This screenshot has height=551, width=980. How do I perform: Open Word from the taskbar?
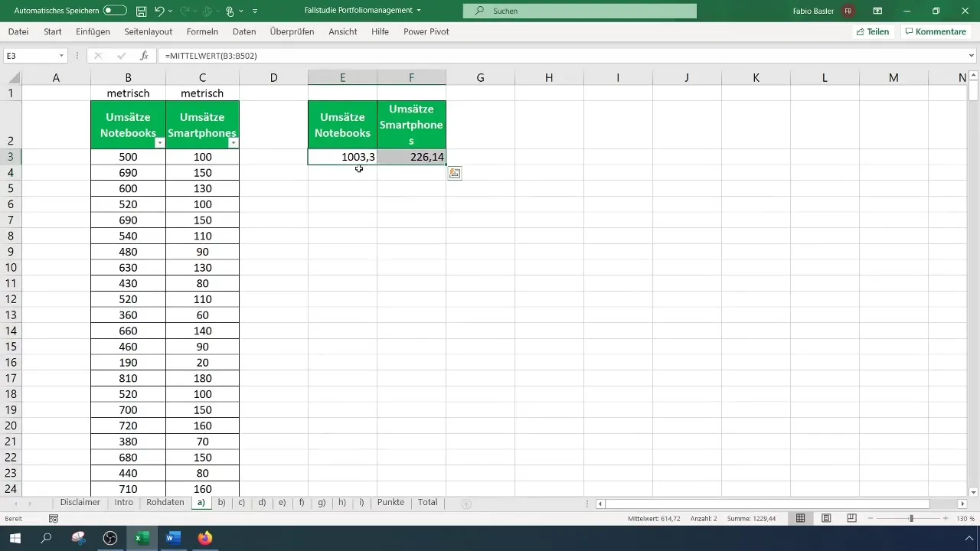pyautogui.click(x=172, y=538)
